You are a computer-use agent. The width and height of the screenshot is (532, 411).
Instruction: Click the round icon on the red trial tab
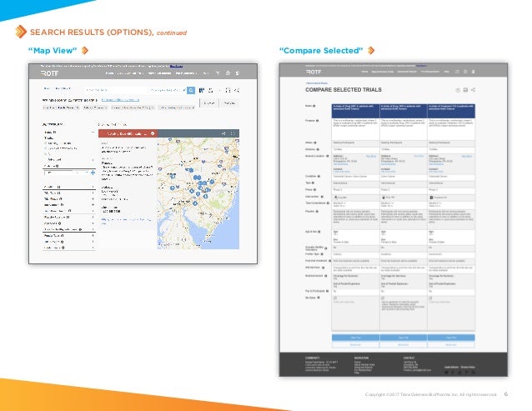(153, 133)
